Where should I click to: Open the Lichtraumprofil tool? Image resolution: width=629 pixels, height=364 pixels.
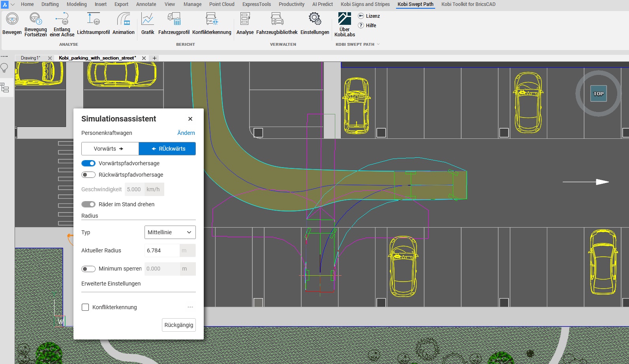pos(93,24)
